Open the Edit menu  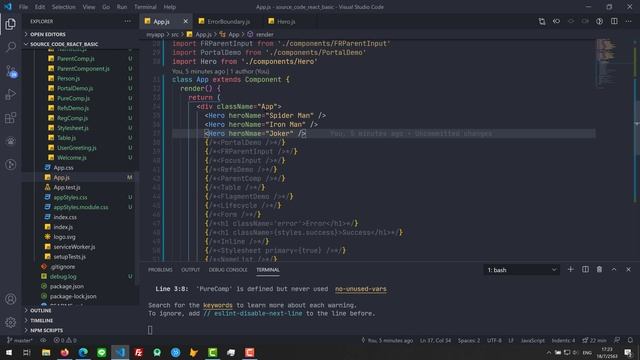(40, 7)
